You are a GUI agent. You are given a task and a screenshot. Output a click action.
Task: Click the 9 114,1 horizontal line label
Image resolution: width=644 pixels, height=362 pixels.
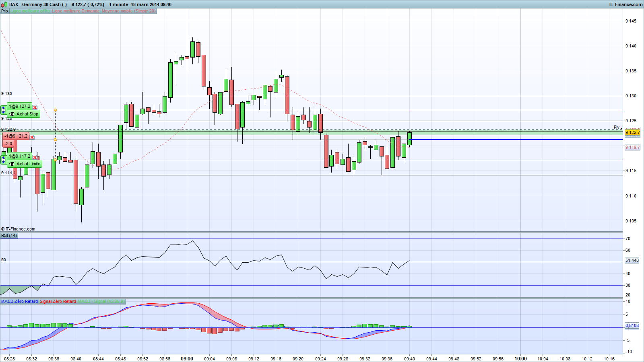[8, 173]
